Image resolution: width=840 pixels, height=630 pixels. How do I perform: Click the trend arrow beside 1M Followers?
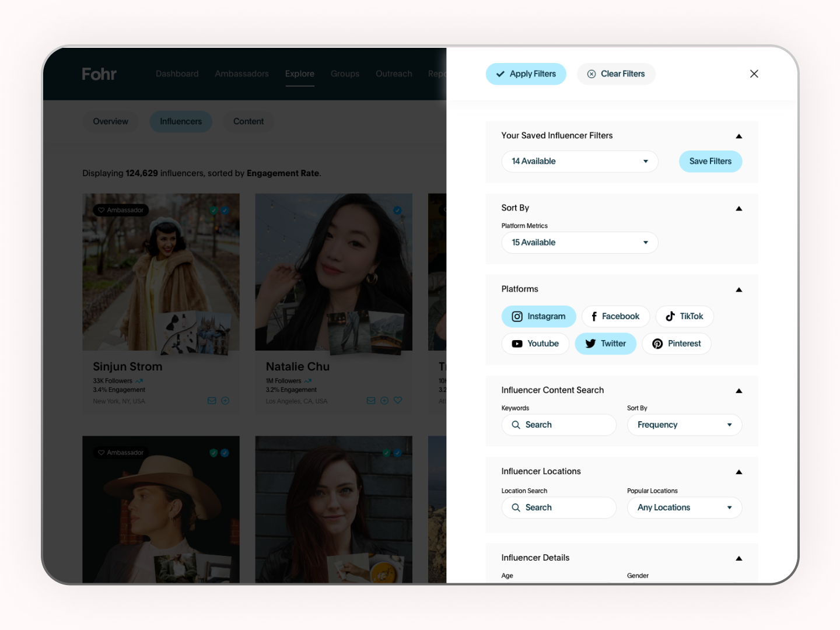pos(308,381)
